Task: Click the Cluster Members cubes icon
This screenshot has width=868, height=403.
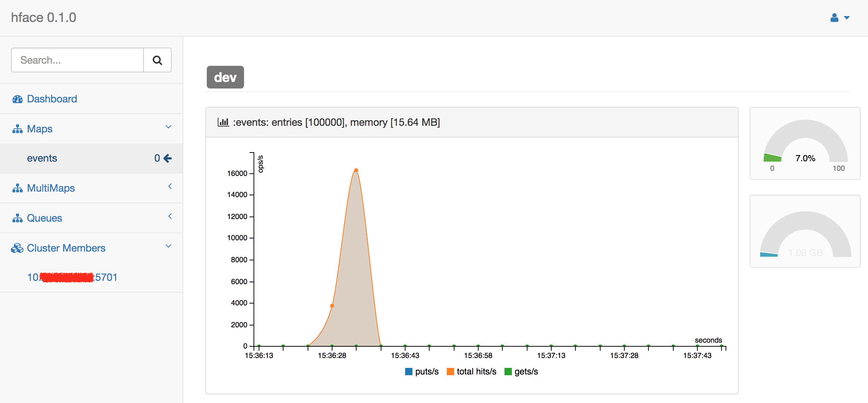Action: click(17, 248)
